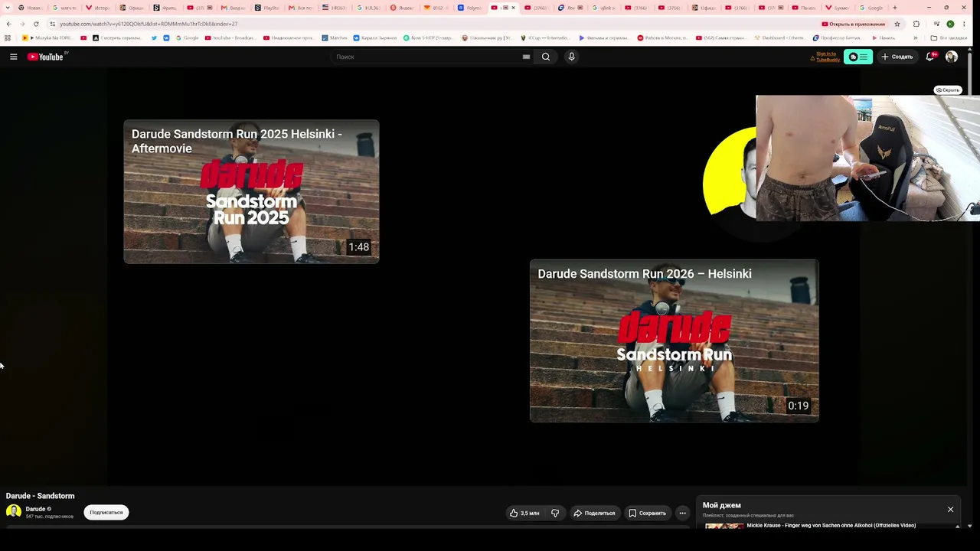980x551 pixels.
Task: Click the Создать button
Action: click(897, 57)
